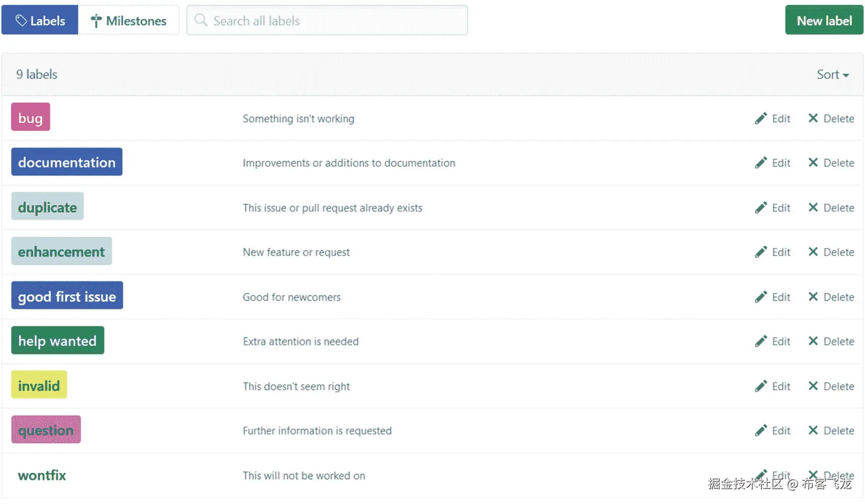Click the magnifier icon in search box

pos(201,20)
